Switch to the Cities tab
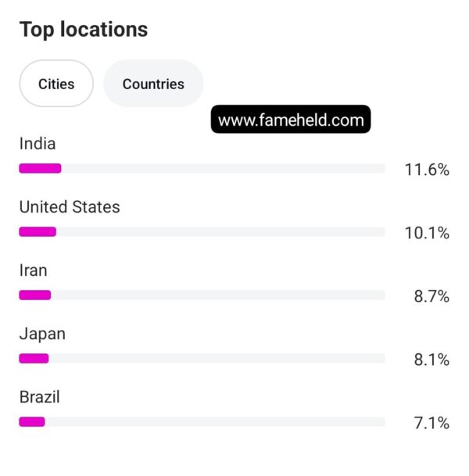Screen dimensions: 469x476 click(56, 84)
